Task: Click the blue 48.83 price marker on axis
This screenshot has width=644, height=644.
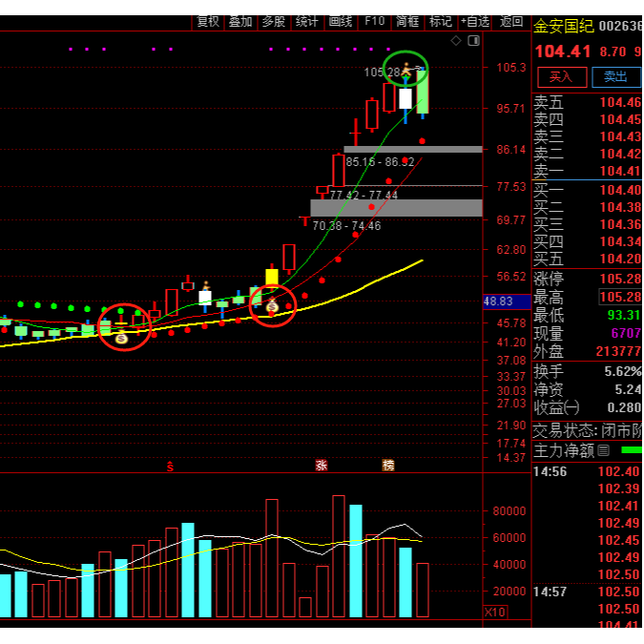Action: (508, 301)
